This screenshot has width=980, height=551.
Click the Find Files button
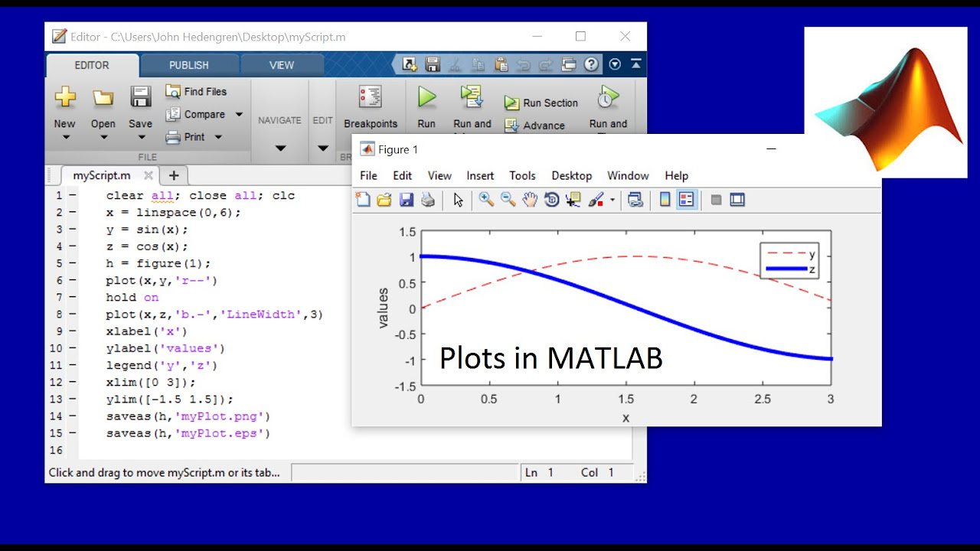[x=197, y=91]
